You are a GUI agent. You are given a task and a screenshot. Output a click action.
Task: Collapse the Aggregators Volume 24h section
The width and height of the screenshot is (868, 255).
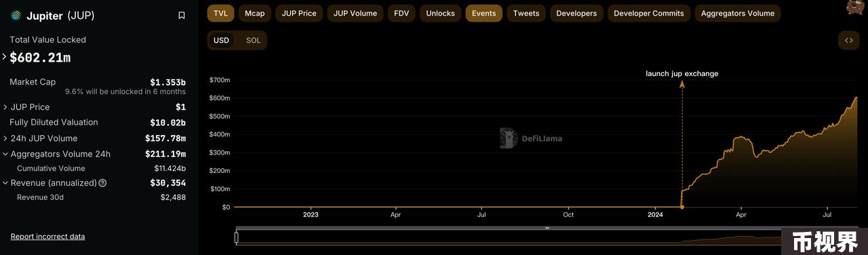coord(5,154)
